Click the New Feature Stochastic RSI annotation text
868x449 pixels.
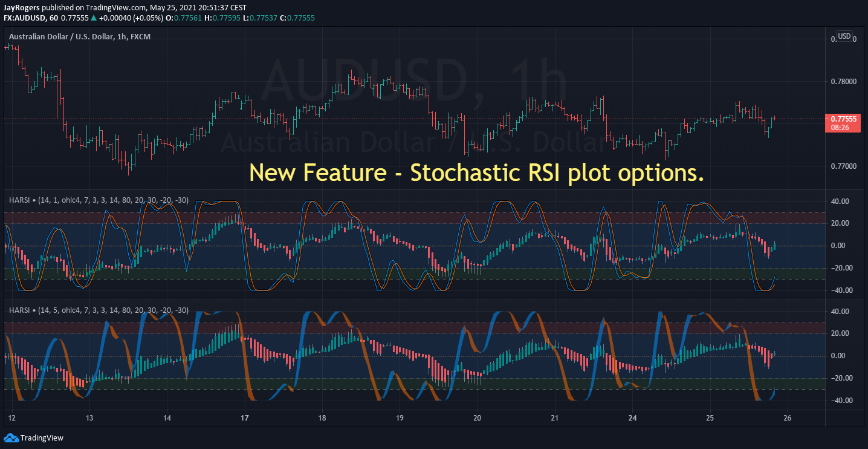click(x=476, y=173)
